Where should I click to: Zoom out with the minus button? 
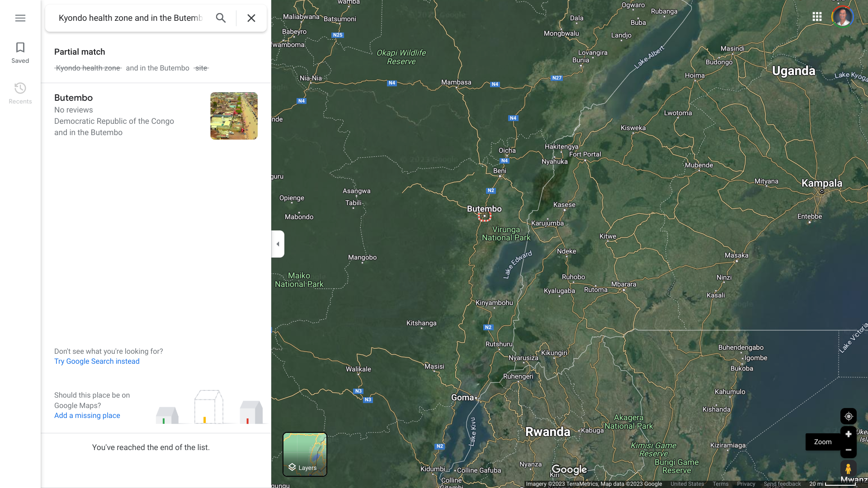point(849,450)
